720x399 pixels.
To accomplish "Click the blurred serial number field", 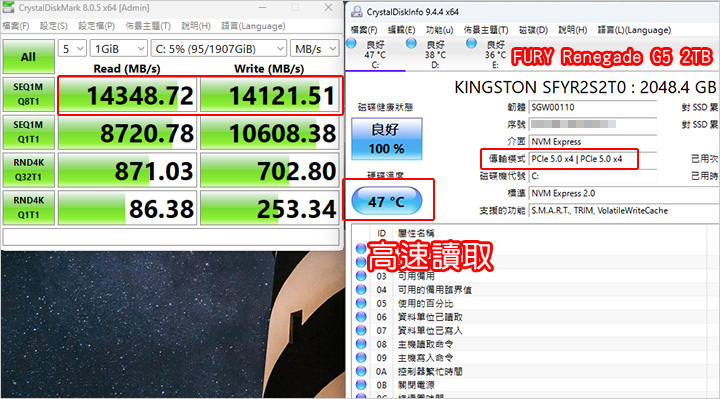I will pos(593,124).
